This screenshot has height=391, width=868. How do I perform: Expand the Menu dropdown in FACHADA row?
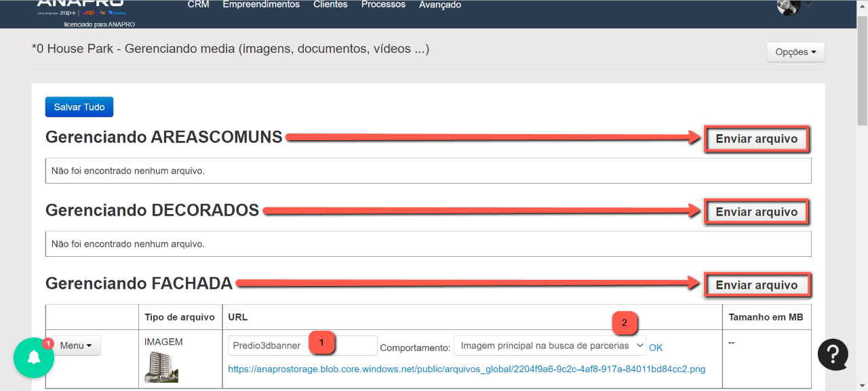coord(77,346)
